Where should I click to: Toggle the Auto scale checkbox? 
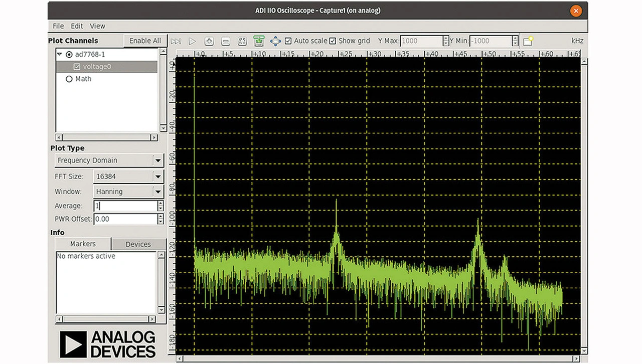288,41
